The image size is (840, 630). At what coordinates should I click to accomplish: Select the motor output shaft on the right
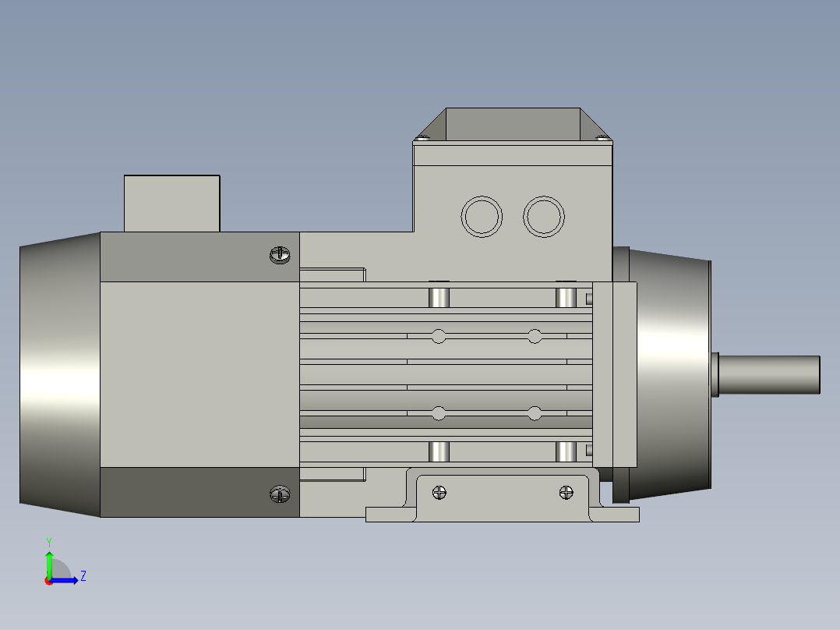(x=768, y=374)
